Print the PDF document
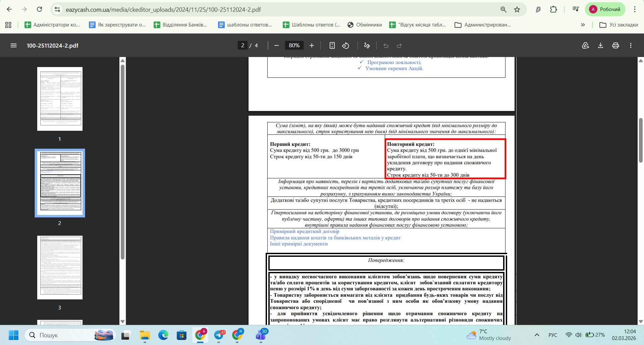Image resolution: width=644 pixels, height=345 pixels. [x=615, y=46]
